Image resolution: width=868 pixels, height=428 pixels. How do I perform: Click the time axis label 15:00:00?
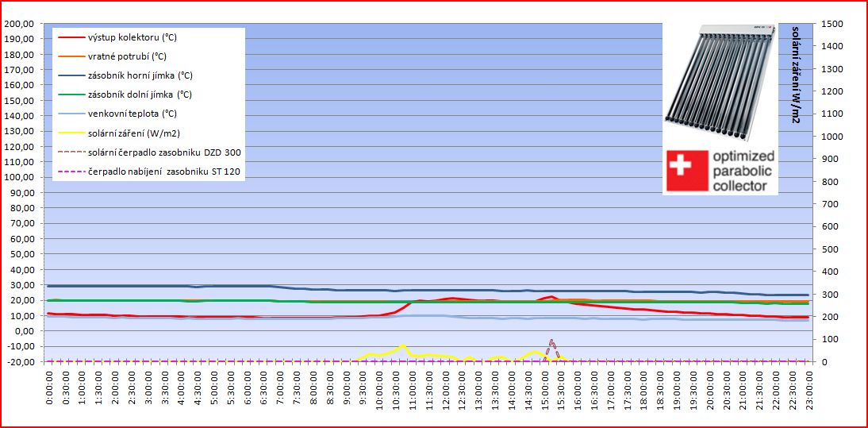coord(545,392)
